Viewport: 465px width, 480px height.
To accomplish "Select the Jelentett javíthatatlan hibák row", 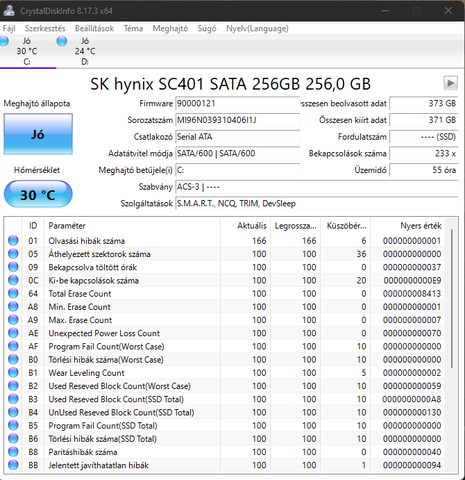I will (225, 465).
